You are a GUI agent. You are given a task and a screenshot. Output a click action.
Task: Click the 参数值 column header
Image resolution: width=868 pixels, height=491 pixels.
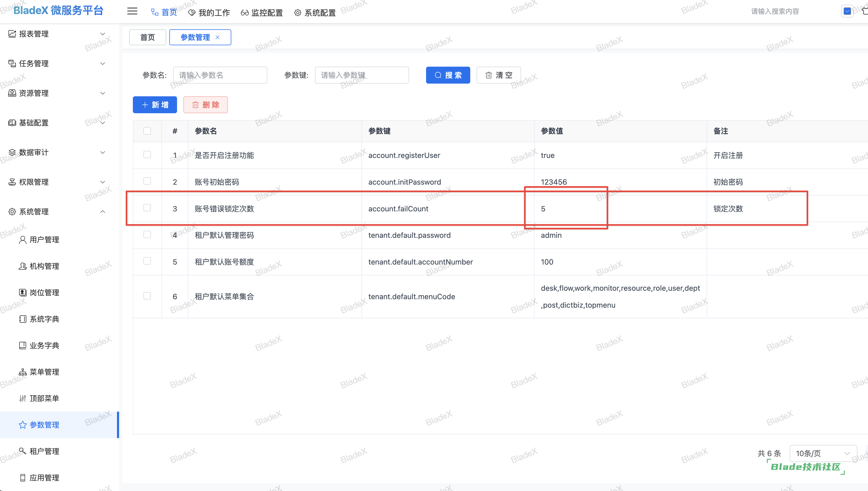620,131
